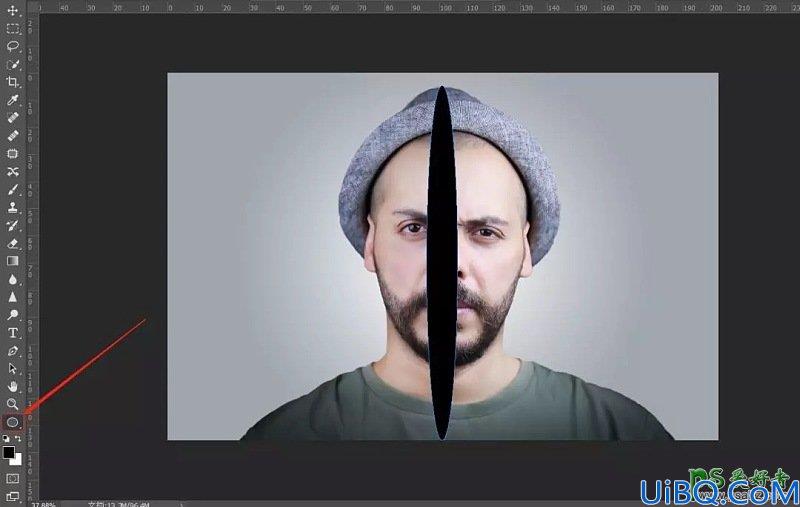Viewport: 800px width, 507px height.
Task: Select the Blur tool droplet icon
Action: 13,279
